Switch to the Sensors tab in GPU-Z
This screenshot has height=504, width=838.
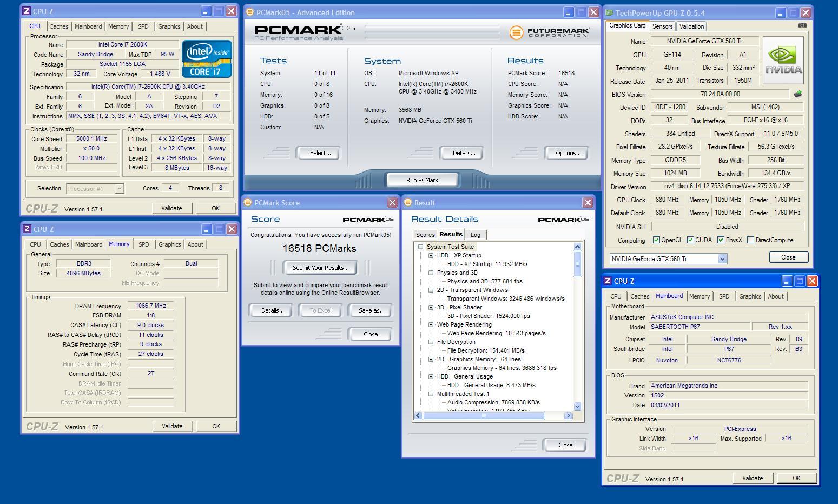tap(662, 26)
